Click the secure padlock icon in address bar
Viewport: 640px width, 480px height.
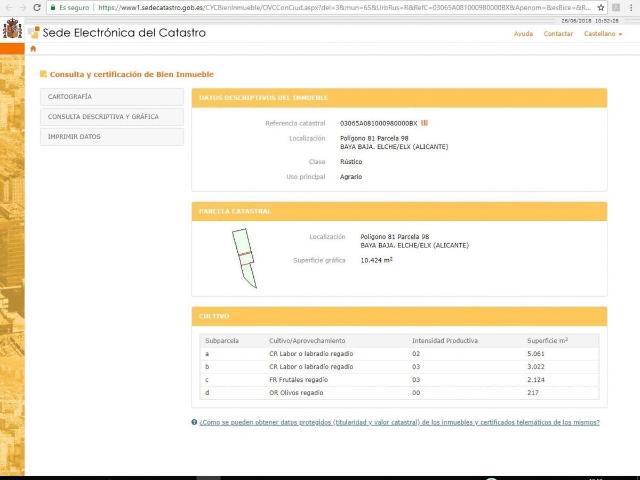coord(53,7)
